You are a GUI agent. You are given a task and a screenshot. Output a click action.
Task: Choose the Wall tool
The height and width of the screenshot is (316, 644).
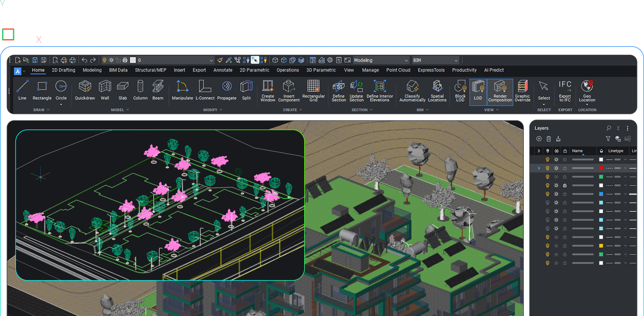click(105, 90)
